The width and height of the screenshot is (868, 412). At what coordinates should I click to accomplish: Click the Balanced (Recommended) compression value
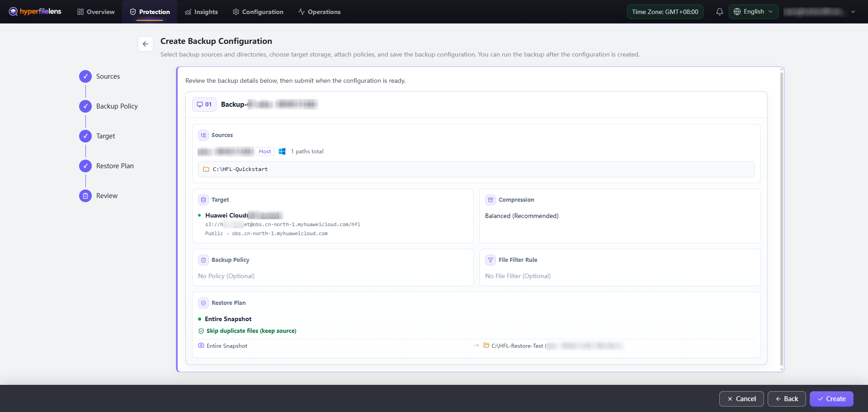(522, 216)
